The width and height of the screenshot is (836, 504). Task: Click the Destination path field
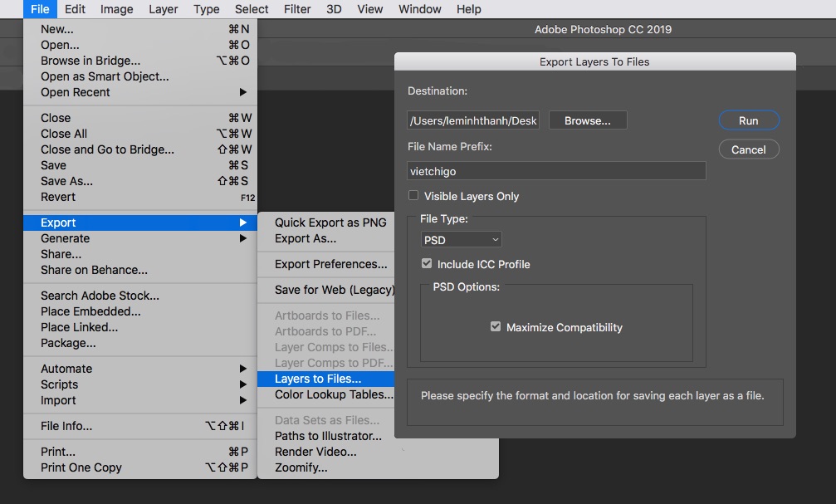point(473,120)
